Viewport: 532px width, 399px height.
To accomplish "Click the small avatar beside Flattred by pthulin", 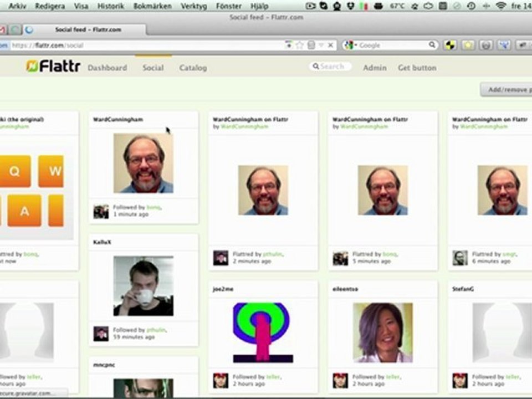I will coord(221,258).
